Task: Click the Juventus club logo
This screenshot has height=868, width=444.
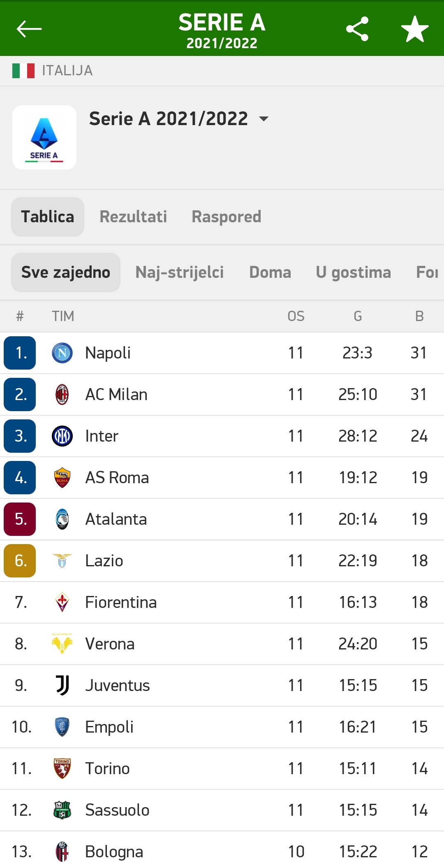Action: pos(62,685)
